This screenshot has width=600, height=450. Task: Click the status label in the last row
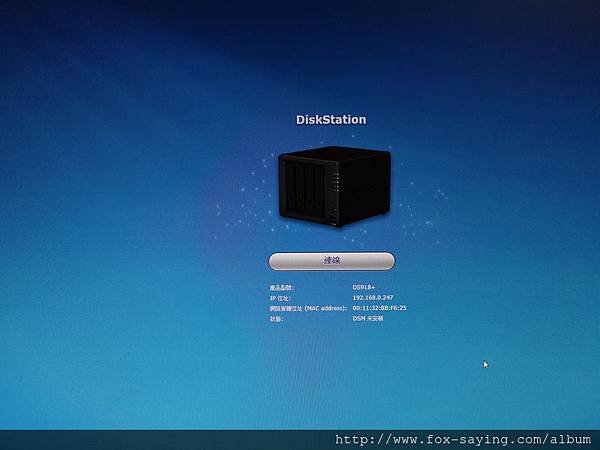(x=277, y=319)
